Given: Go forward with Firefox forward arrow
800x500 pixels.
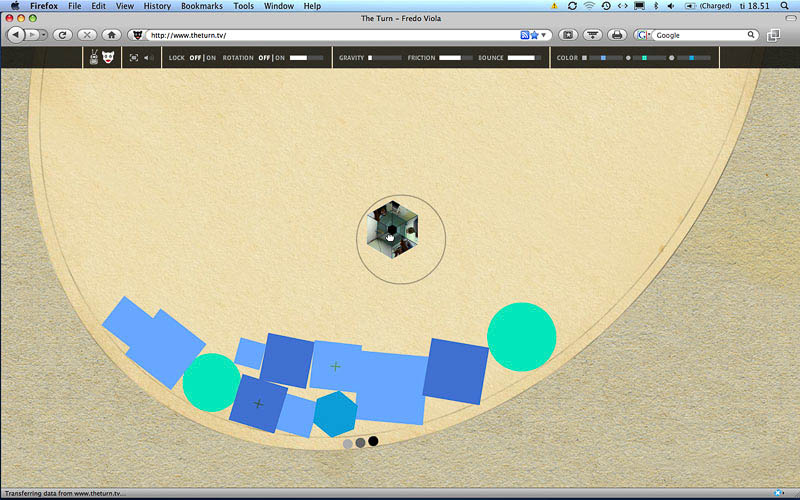Looking at the screenshot, I should 32,35.
